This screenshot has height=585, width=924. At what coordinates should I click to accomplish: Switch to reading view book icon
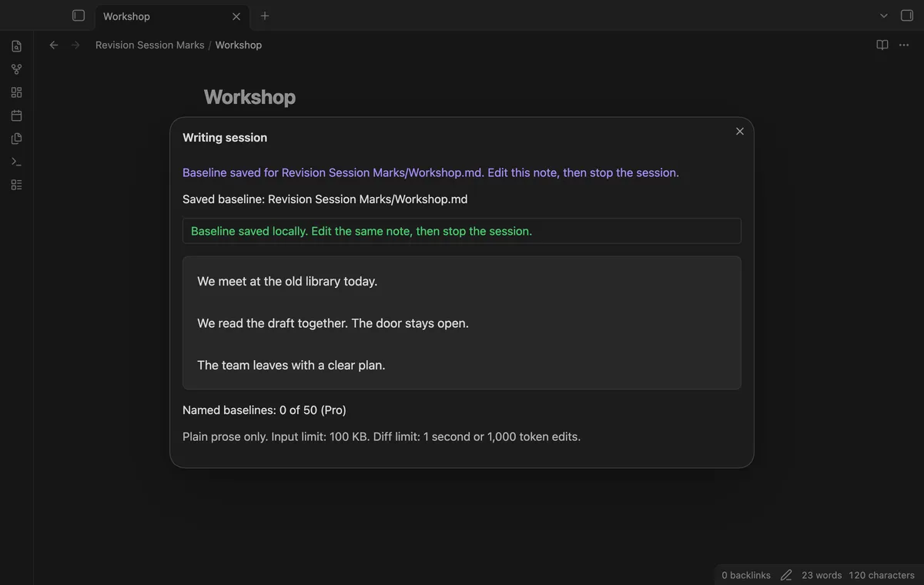pyautogui.click(x=882, y=45)
